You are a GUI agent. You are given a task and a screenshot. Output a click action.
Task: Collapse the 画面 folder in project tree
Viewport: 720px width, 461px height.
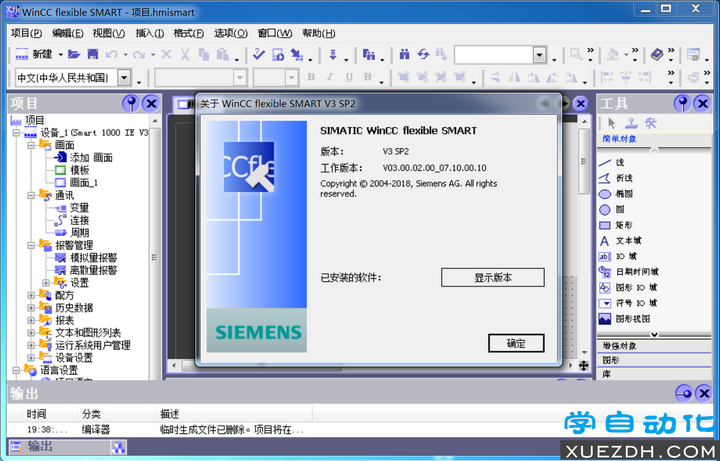coord(31,145)
